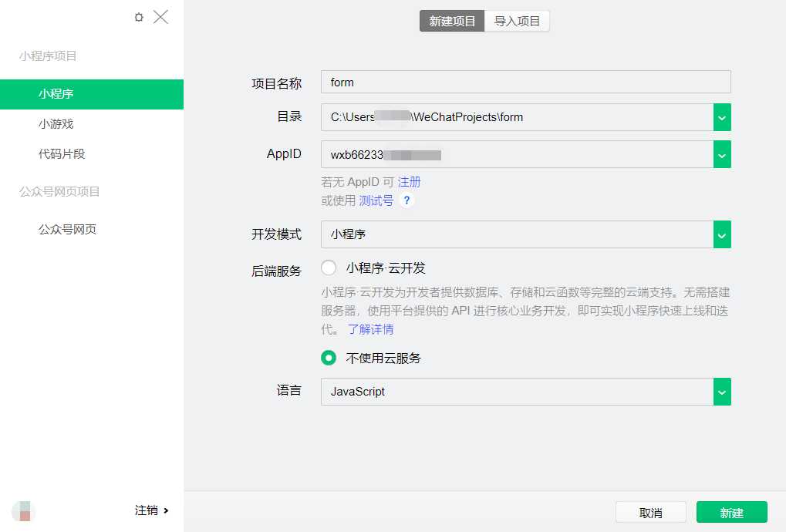Open the 目录 dropdown arrow
This screenshot has height=532, width=786.
click(722, 117)
